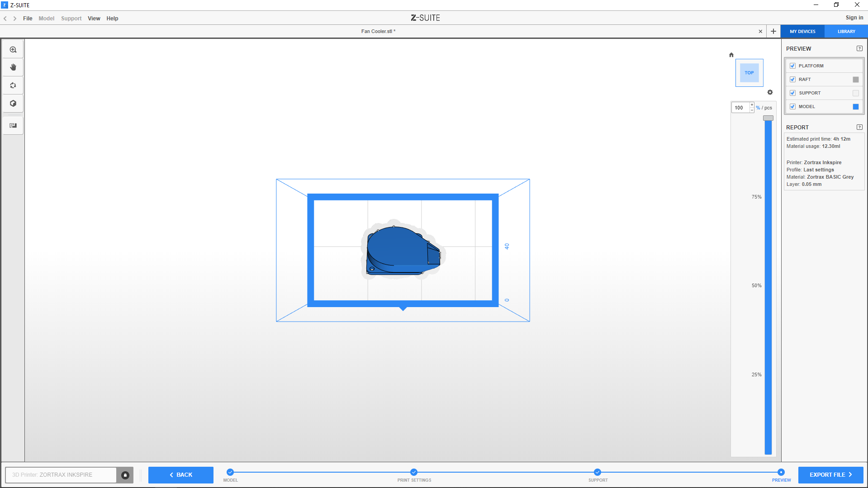Open the File menu
The image size is (868, 488).
point(28,19)
